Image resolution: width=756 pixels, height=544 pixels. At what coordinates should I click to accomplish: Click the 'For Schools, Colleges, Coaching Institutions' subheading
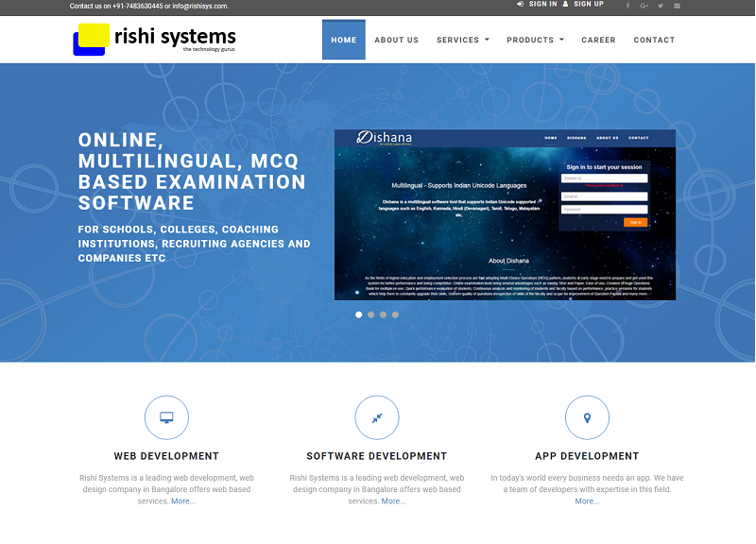coord(194,244)
